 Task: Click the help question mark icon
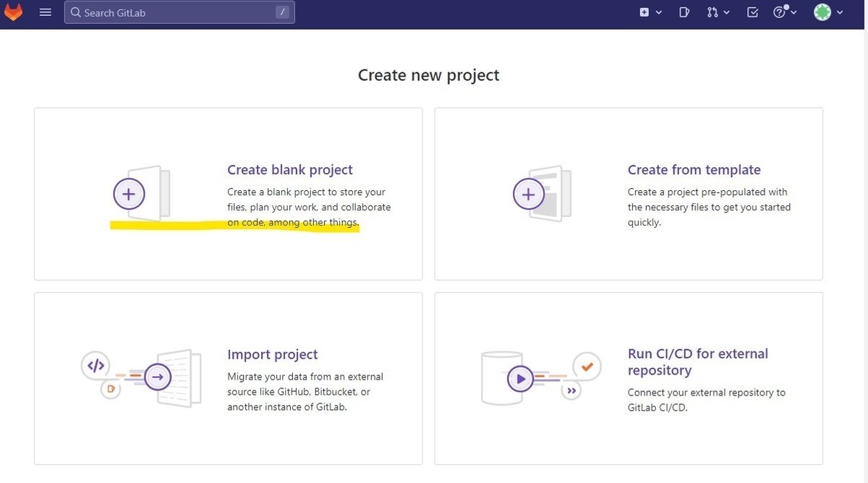780,12
